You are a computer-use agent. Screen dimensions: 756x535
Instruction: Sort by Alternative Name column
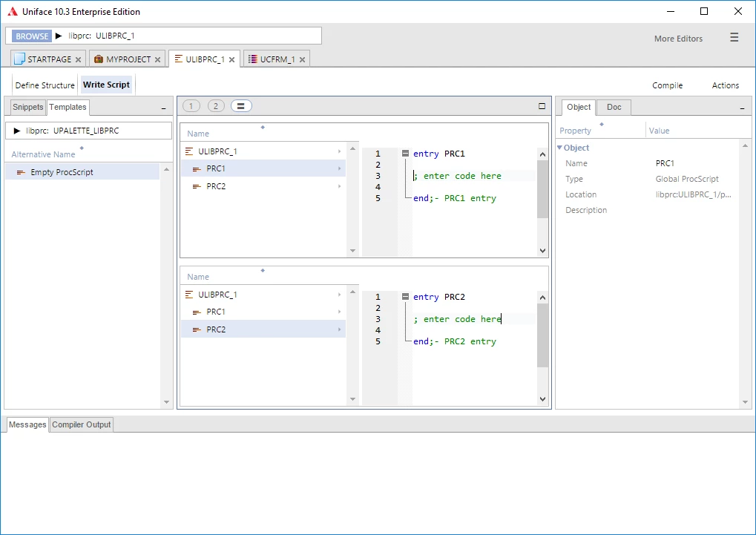point(43,154)
